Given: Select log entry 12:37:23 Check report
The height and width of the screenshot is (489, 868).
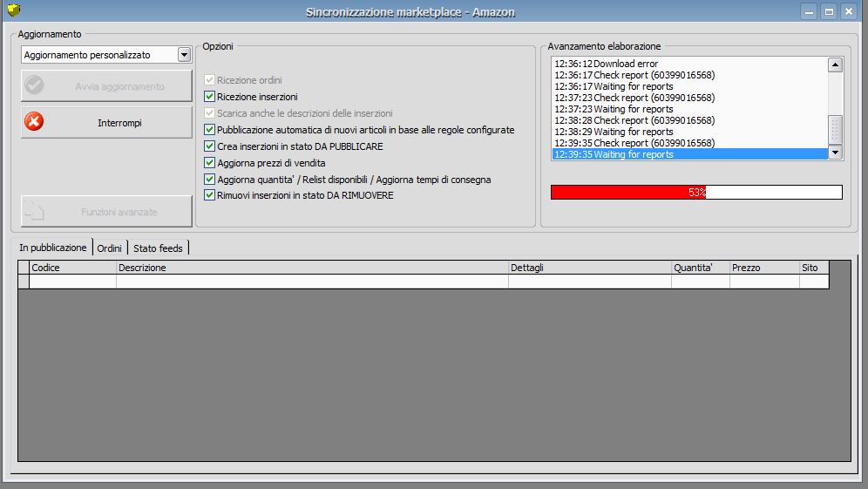Looking at the screenshot, I should click(689, 98).
